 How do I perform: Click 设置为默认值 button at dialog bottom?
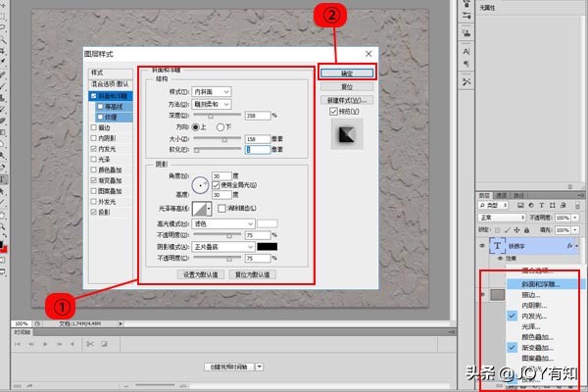(x=200, y=274)
